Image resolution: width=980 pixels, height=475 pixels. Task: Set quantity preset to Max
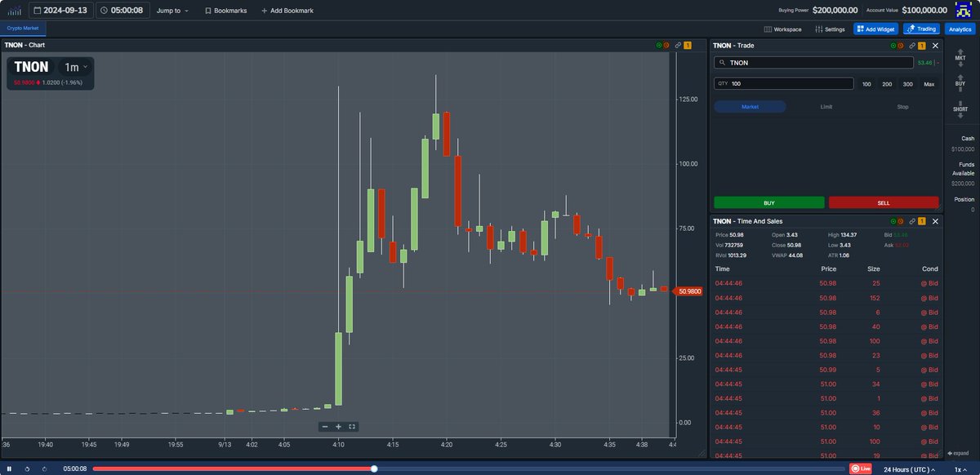click(929, 84)
